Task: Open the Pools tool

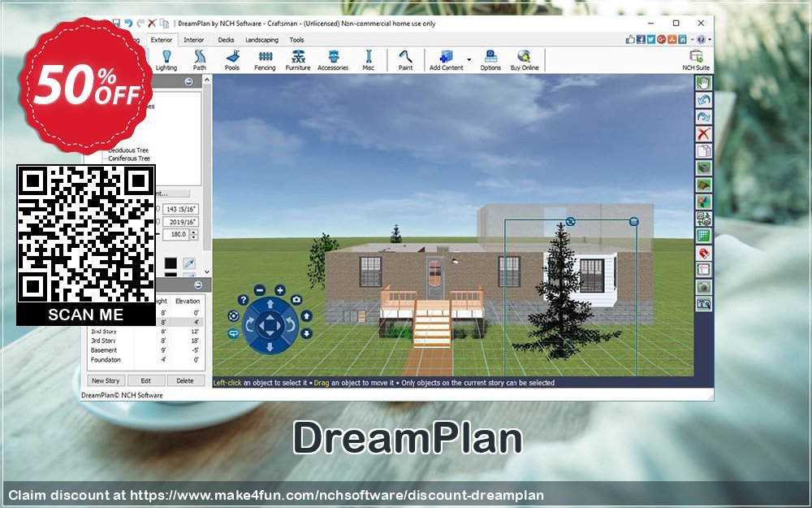Action: [x=232, y=60]
